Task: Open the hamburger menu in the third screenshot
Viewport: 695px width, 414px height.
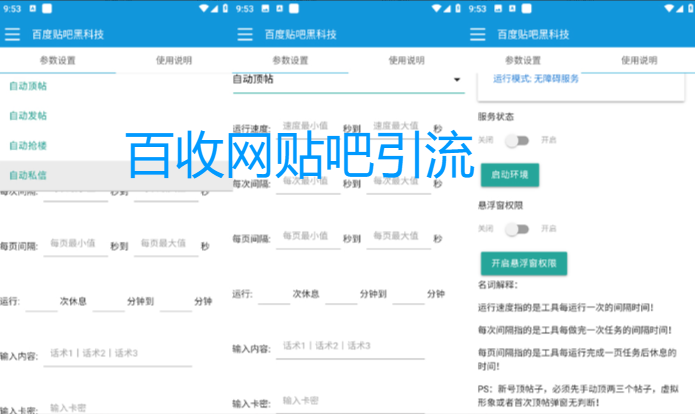Action: [x=477, y=34]
